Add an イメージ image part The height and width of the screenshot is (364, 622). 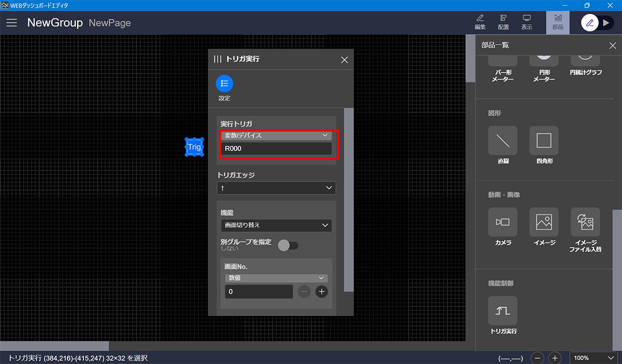[x=544, y=222]
